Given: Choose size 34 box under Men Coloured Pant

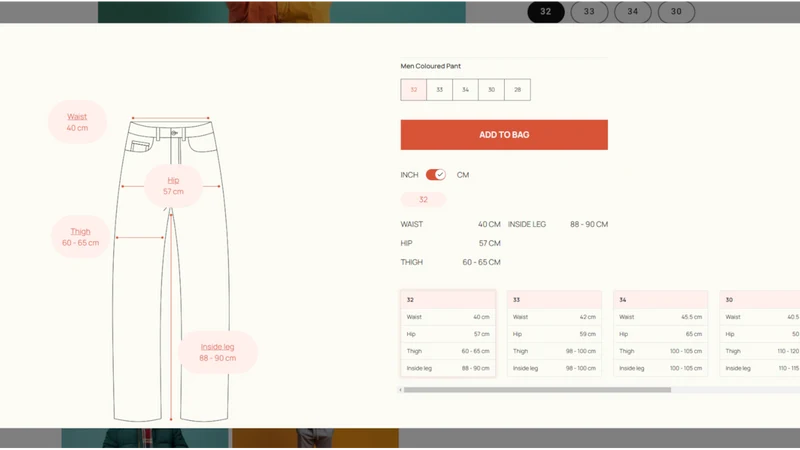Looking at the screenshot, I should click(465, 90).
